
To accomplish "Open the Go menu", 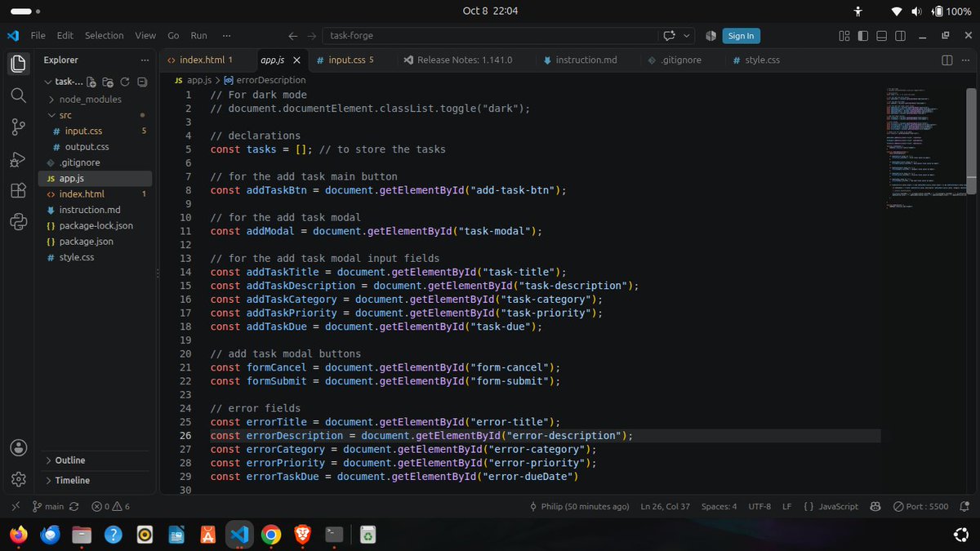I will [173, 36].
